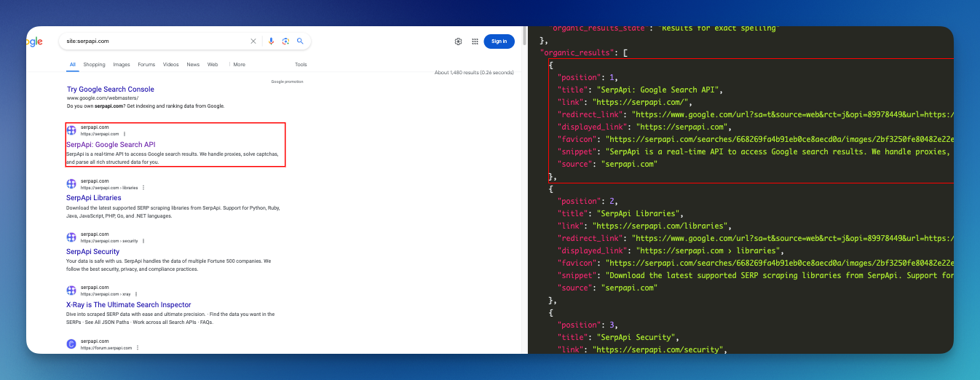Viewport: 980px width, 380px height.
Task: Open Google Lens image search icon
Action: pos(285,41)
